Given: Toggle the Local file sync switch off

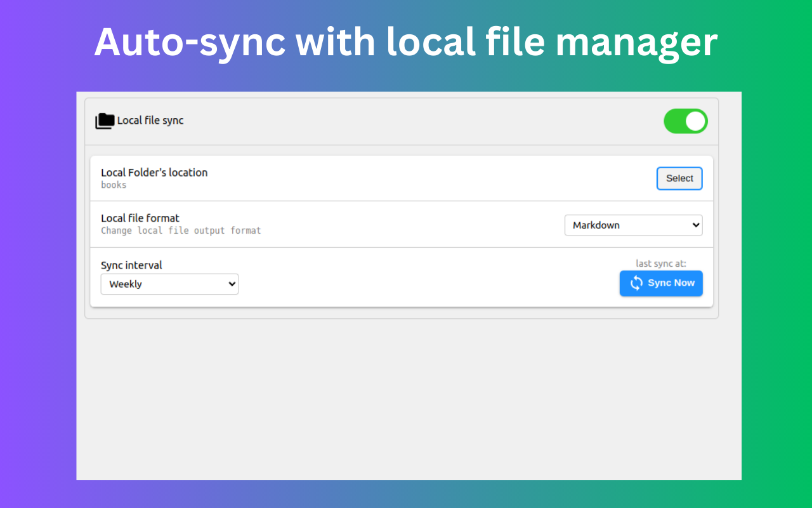Looking at the screenshot, I should pyautogui.click(x=686, y=121).
